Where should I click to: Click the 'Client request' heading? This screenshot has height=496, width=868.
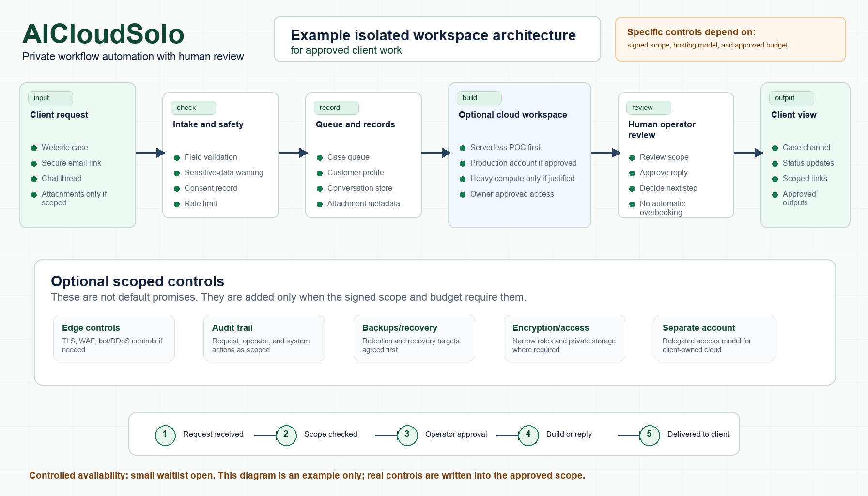(59, 115)
